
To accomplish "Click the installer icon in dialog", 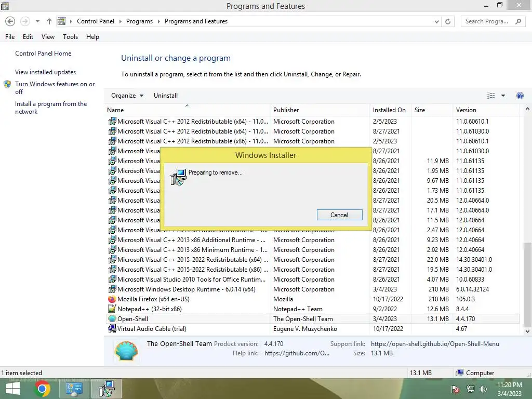I will click(178, 177).
